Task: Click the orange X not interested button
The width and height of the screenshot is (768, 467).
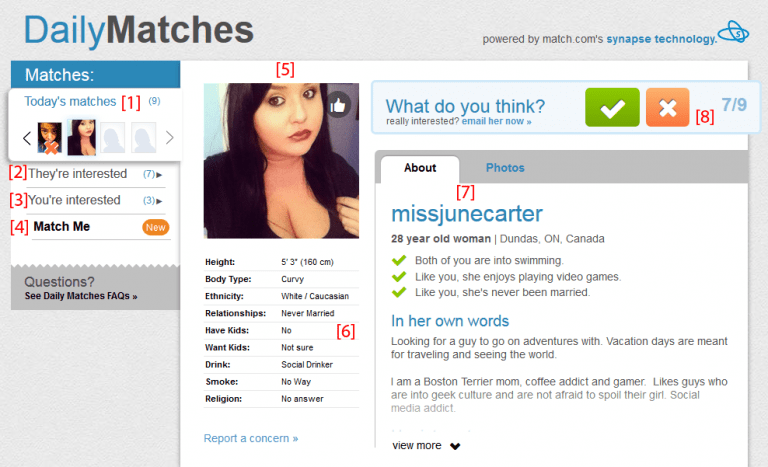Action: click(x=668, y=107)
